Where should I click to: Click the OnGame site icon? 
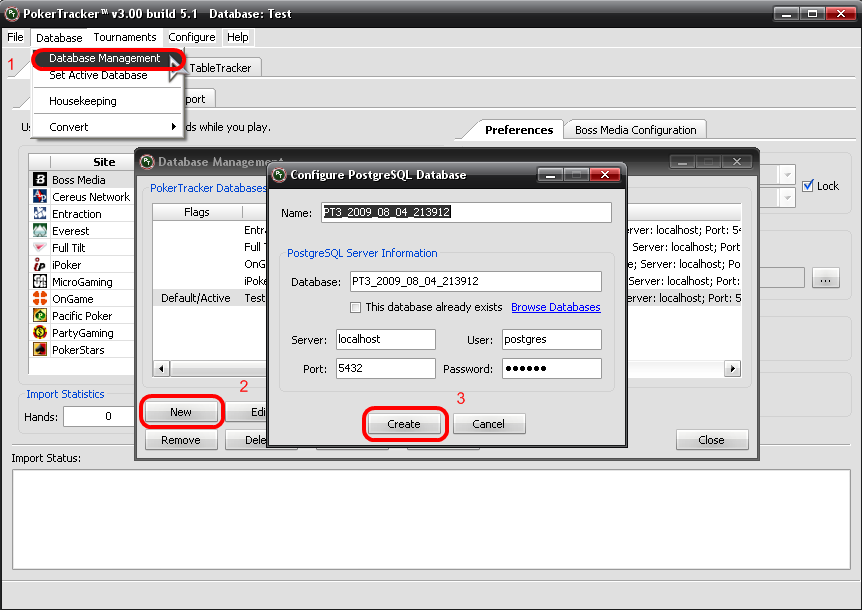click(40, 298)
